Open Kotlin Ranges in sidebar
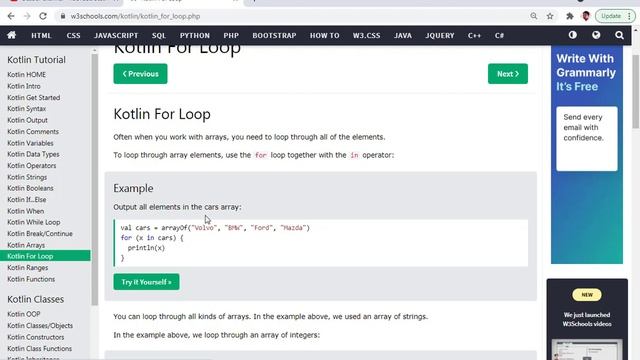Viewport: 640px width, 360px height. [x=27, y=268]
